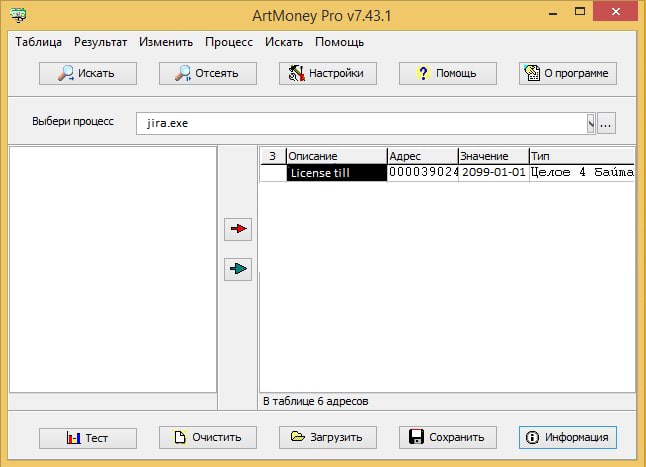646x467 pixels.
Task: Maximize the ArtMoney Pro window
Action: pos(580,12)
